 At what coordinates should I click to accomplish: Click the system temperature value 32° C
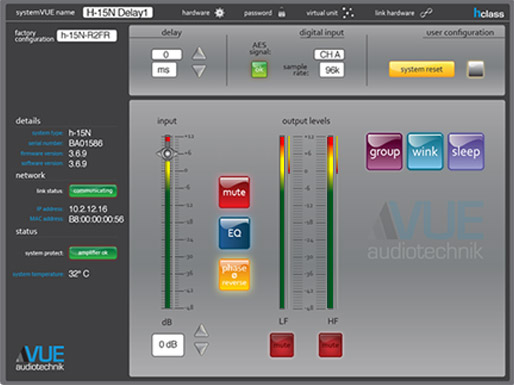point(79,274)
